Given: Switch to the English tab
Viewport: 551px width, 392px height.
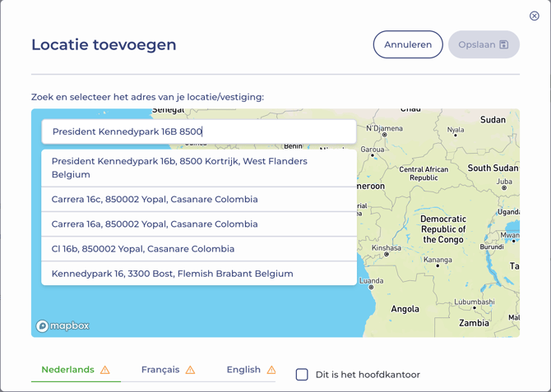Looking at the screenshot, I should coord(251,370).
